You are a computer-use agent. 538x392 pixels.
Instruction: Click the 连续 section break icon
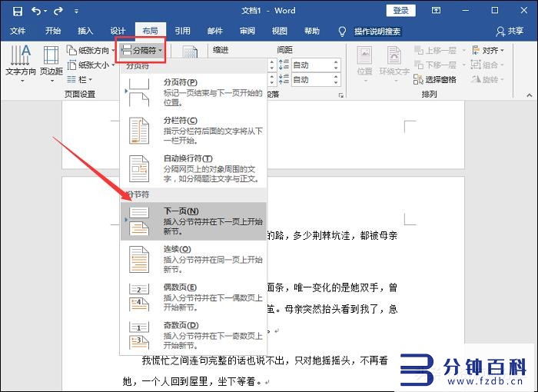138,259
